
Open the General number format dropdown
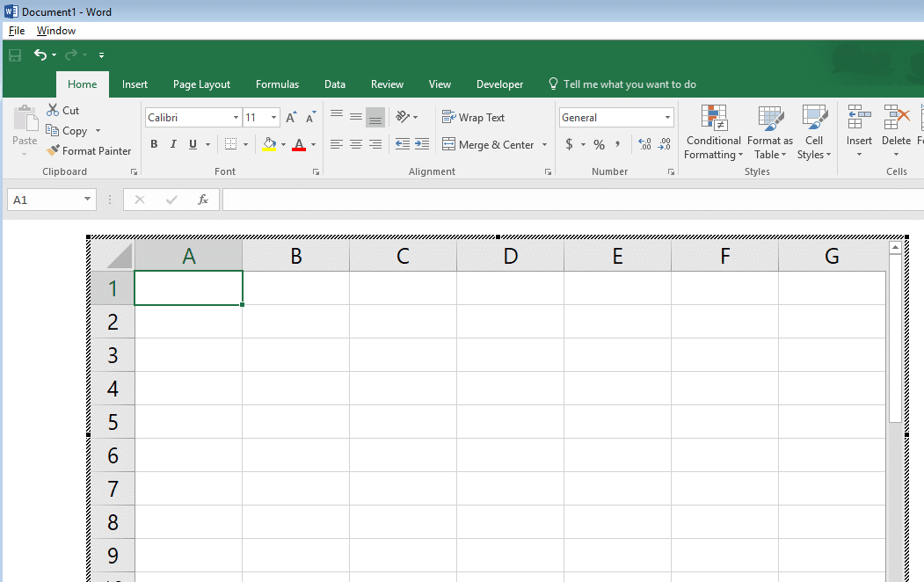click(667, 117)
